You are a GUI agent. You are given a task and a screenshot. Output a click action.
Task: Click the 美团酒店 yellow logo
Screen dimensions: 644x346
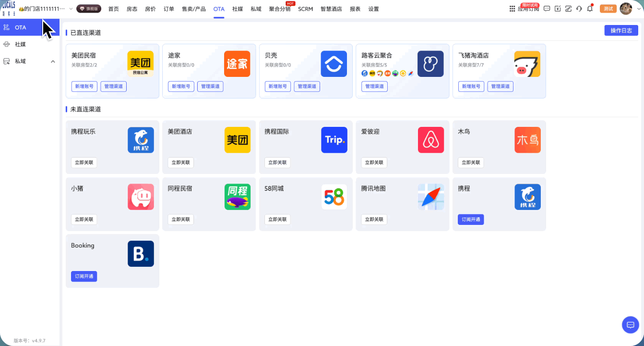coord(238,140)
